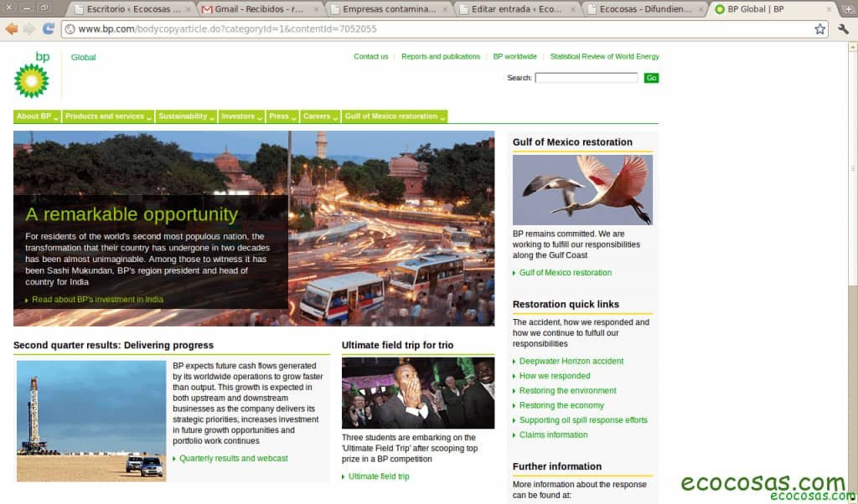Click inside the Search input field
Viewport: 858px width, 504px height.
pos(587,77)
